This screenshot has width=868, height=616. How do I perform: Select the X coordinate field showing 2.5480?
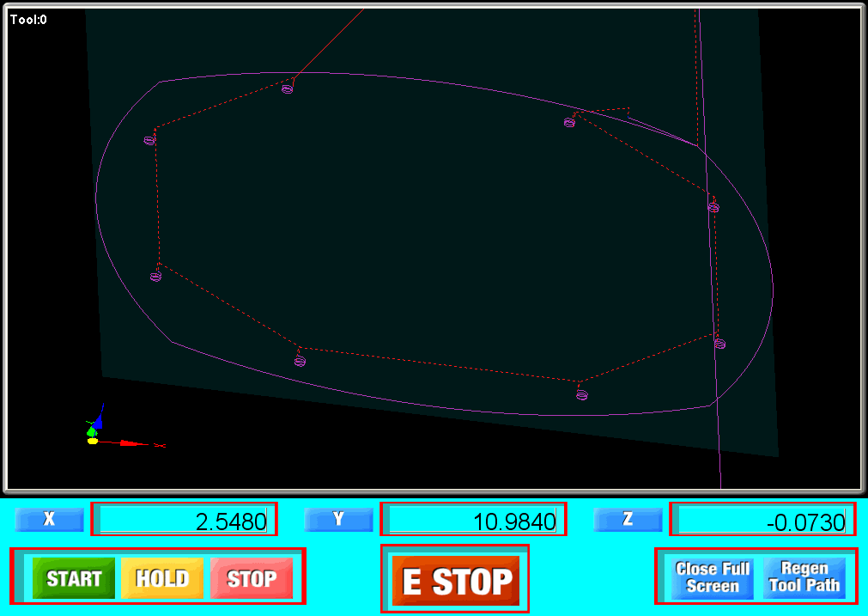tap(185, 520)
